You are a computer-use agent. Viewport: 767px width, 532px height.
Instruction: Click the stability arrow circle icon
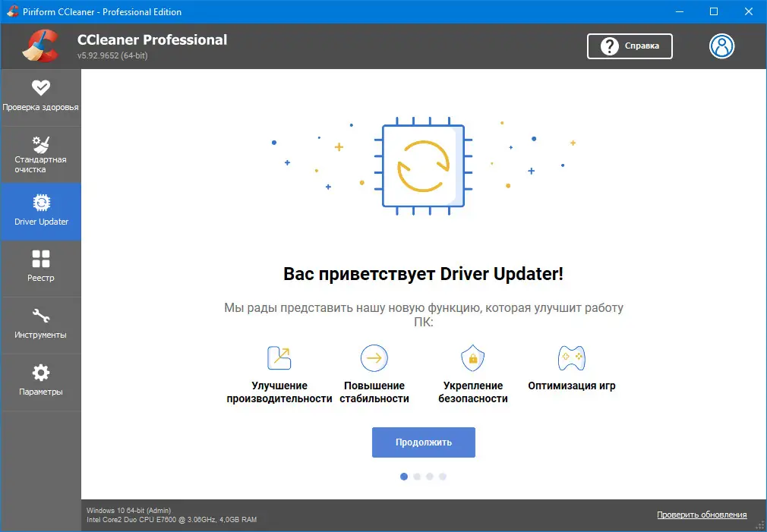tap(374, 358)
